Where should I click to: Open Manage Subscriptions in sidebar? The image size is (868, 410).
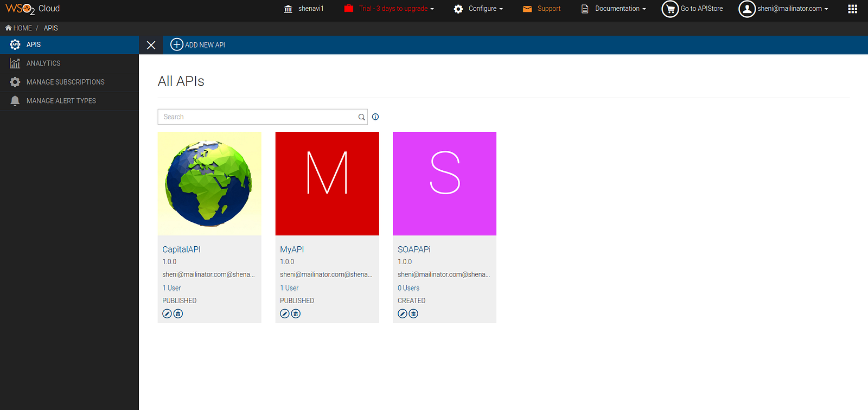click(69, 82)
